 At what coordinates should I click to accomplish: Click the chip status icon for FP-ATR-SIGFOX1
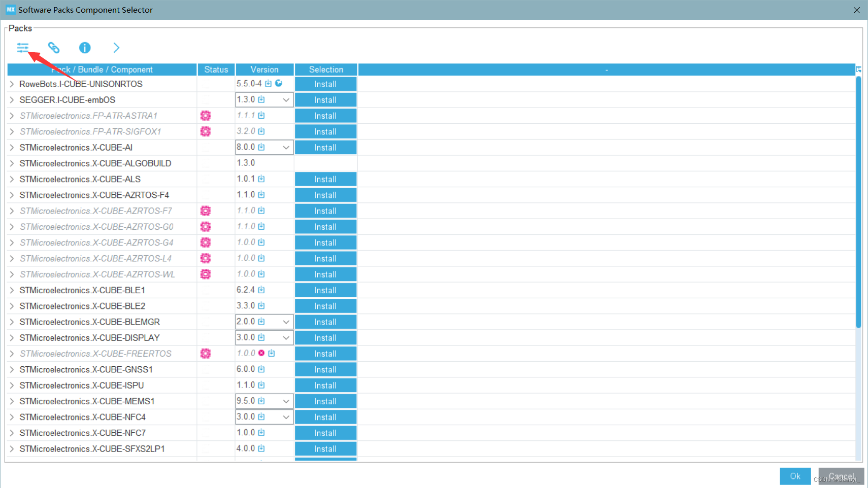pyautogui.click(x=206, y=131)
